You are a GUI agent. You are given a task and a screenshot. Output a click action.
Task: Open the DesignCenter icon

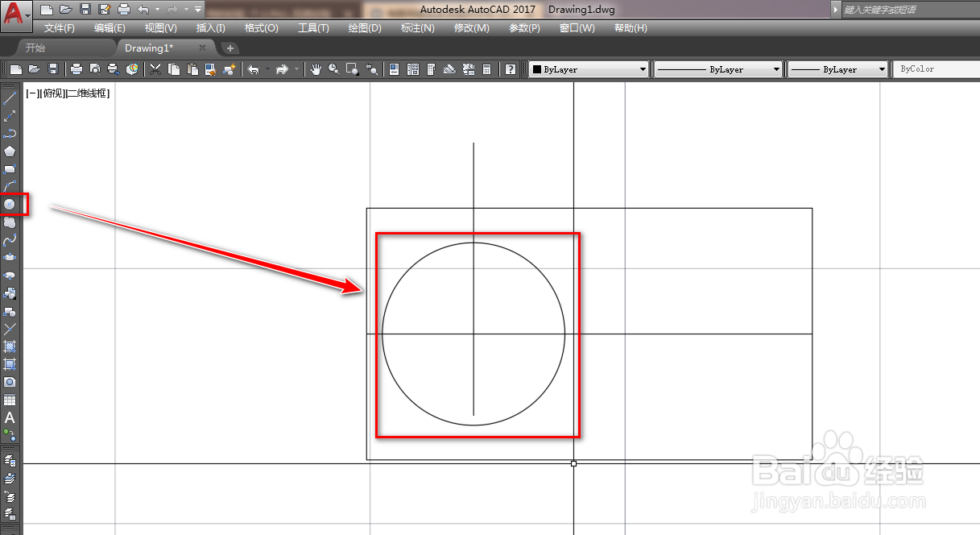point(413,69)
